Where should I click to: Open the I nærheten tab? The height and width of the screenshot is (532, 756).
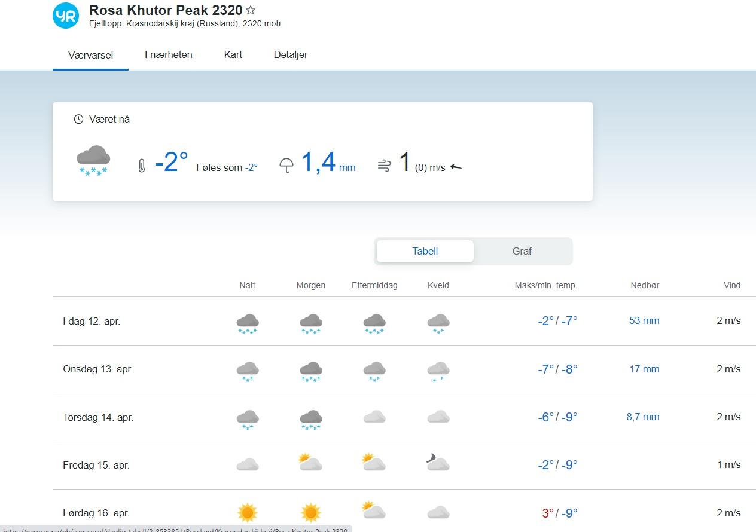pos(169,54)
